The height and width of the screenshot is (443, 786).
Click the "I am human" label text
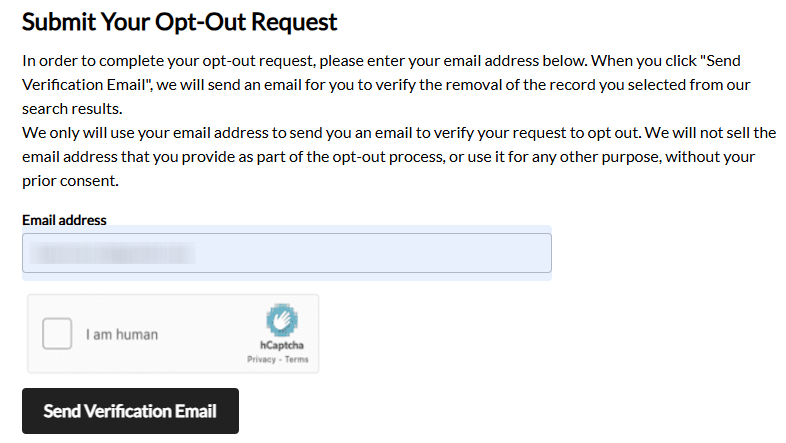121,335
